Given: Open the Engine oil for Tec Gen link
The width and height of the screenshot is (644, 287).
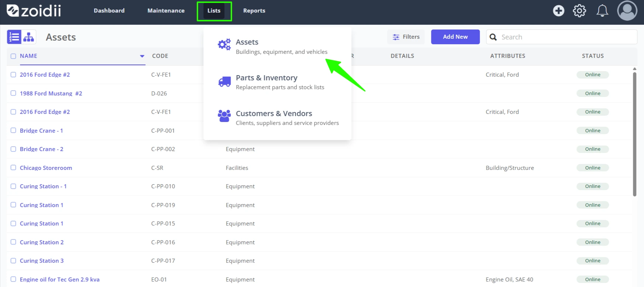Looking at the screenshot, I should [60, 279].
